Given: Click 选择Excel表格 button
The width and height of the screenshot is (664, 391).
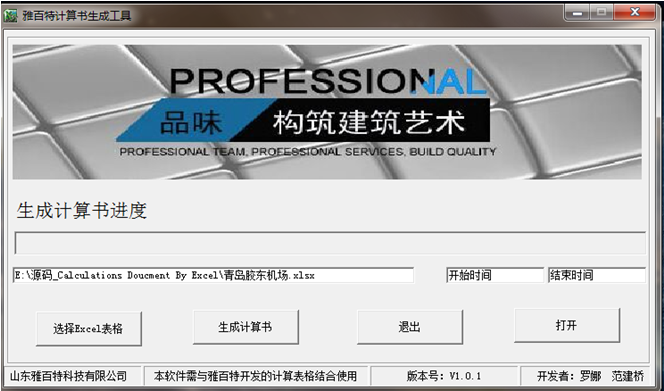Looking at the screenshot, I should coord(89,329).
